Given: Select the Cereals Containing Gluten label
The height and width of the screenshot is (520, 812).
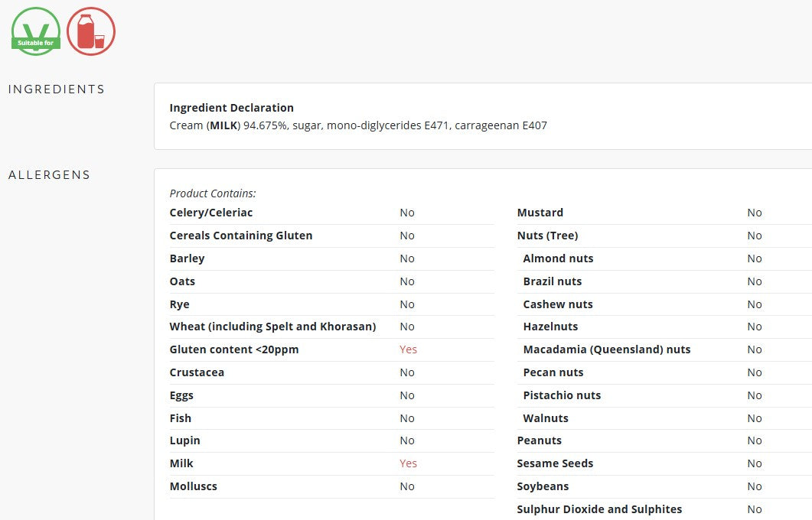Looking at the screenshot, I should pyautogui.click(x=241, y=236).
